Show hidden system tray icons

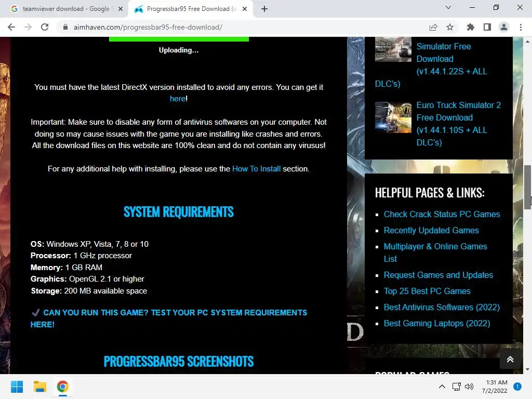442,387
